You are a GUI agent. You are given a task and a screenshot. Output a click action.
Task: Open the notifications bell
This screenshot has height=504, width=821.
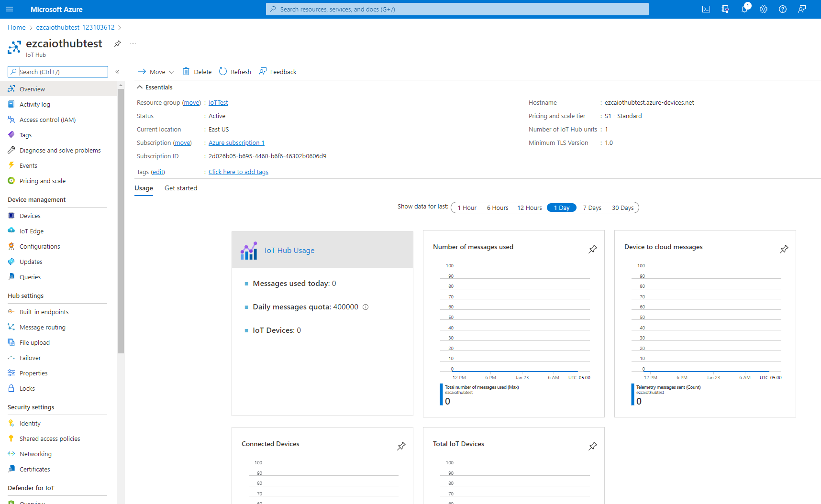coord(744,9)
